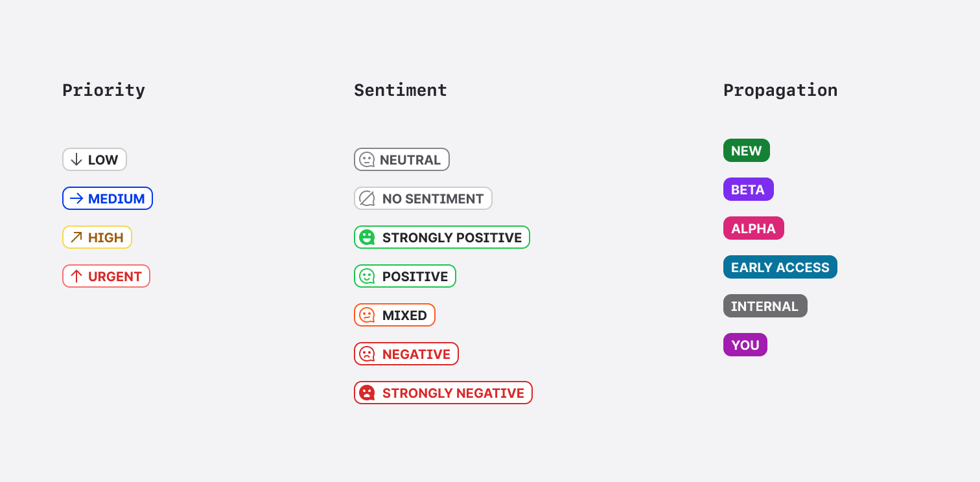Click the Negative frowning face icon

(367, 354)
